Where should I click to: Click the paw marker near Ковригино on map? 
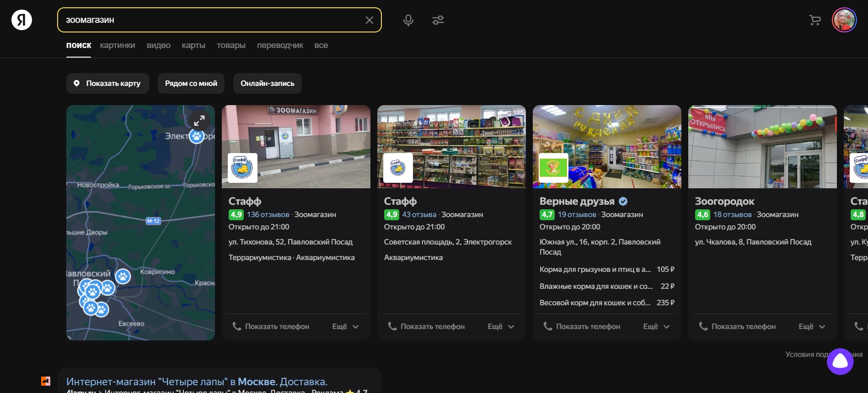coord(123,276)
